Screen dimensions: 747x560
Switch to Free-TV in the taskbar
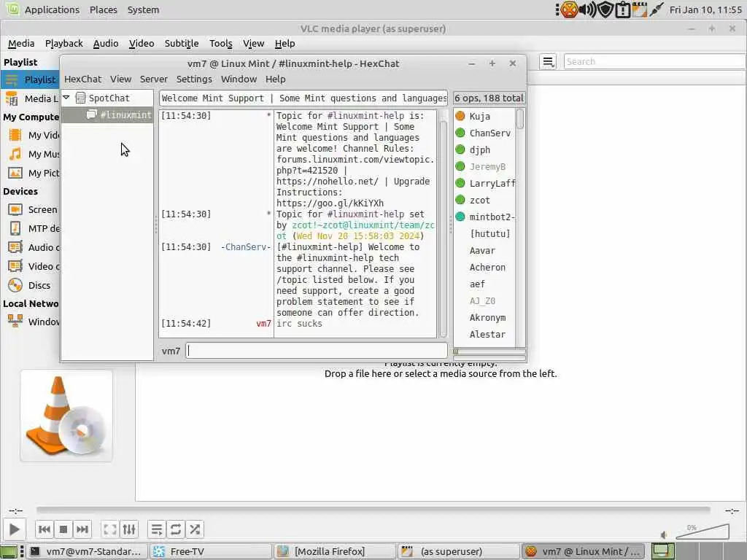[211, 551]
